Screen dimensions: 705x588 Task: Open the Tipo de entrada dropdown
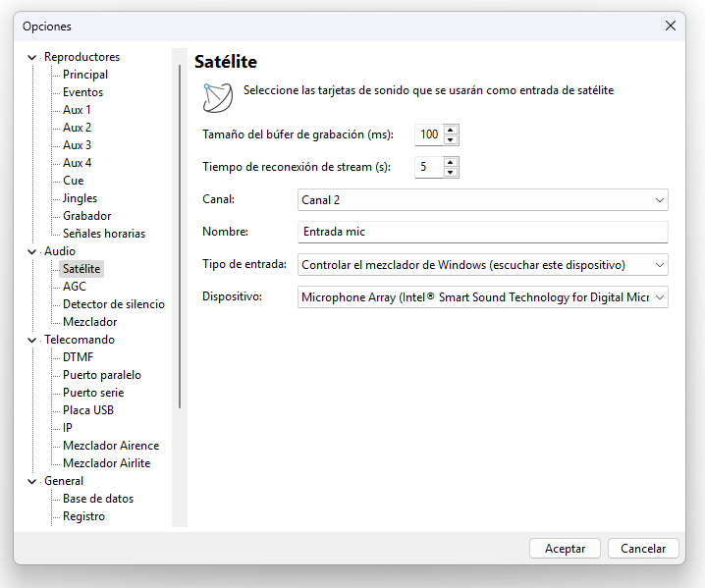tap(659, 265)
